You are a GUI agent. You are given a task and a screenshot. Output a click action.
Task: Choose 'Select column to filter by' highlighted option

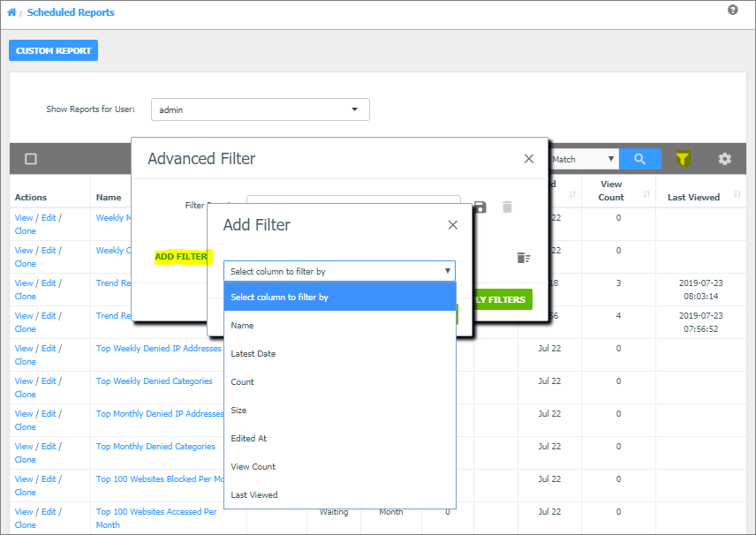(x=340, y=297)
